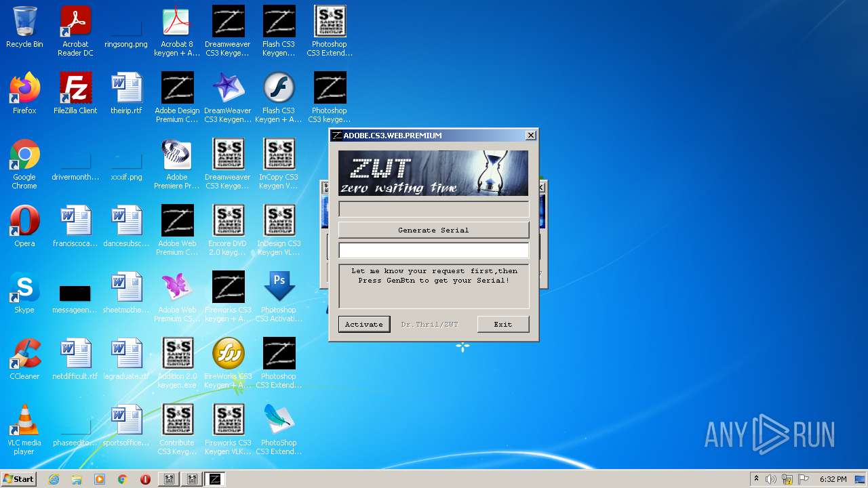Select the Opera desktop shortcut

(24, 226)
